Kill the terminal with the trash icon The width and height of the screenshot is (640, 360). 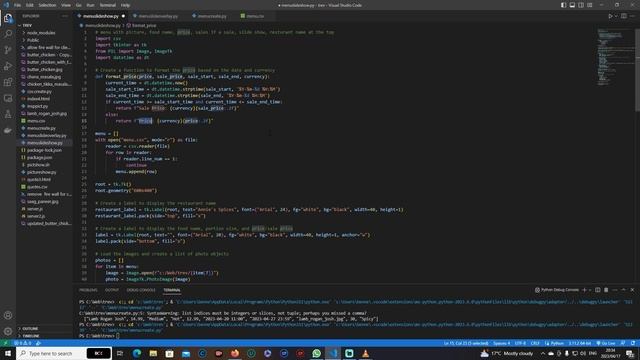pos(606,290)
